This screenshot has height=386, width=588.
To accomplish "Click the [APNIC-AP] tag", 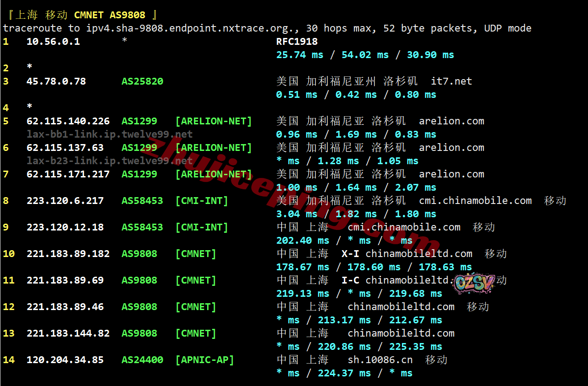I will [204, 360].
